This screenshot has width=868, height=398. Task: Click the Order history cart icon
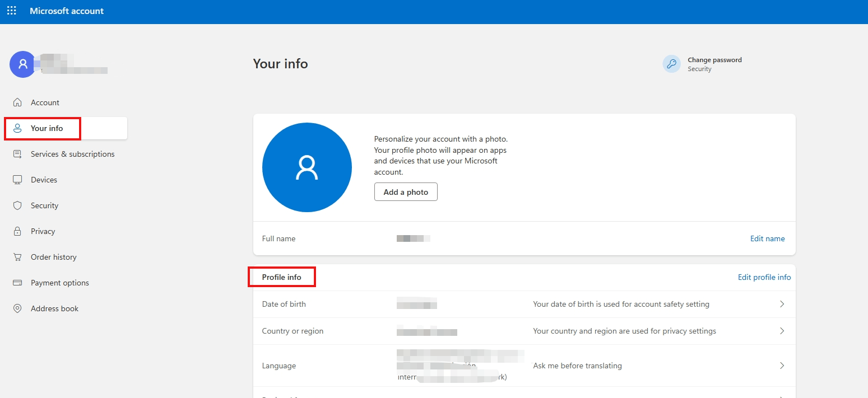click(x=17, y=257)
